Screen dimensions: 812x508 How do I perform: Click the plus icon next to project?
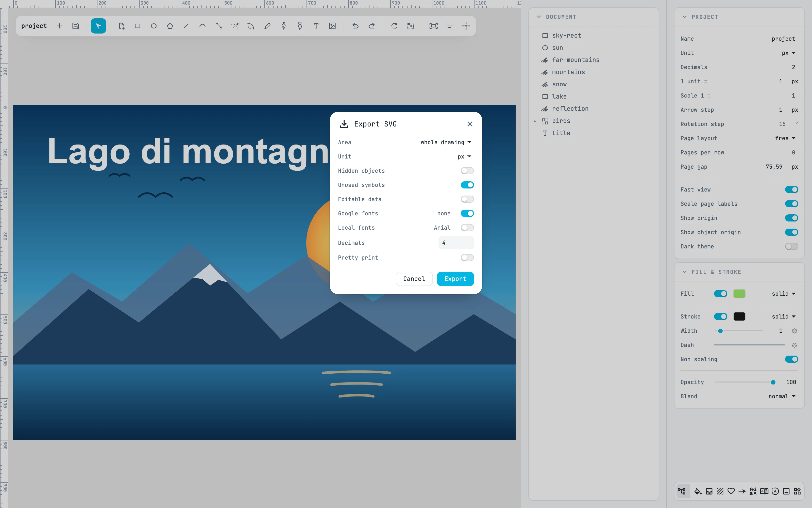click(x=59, y=26)
